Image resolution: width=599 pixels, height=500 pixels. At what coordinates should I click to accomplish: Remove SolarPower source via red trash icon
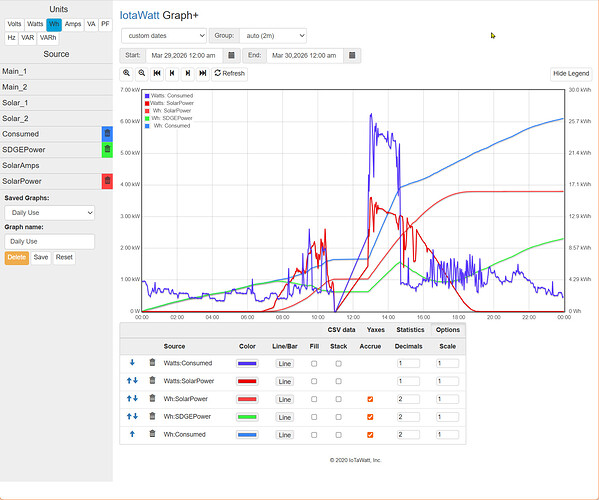pos(107,181)
